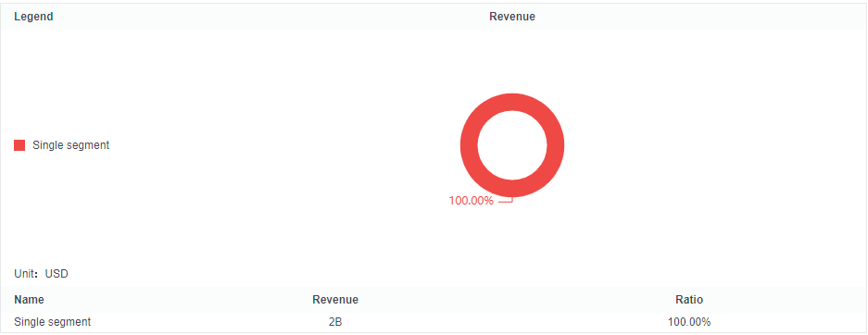Select the Single segment table row name
Screen dimensions: 868x335
point(53,322)
